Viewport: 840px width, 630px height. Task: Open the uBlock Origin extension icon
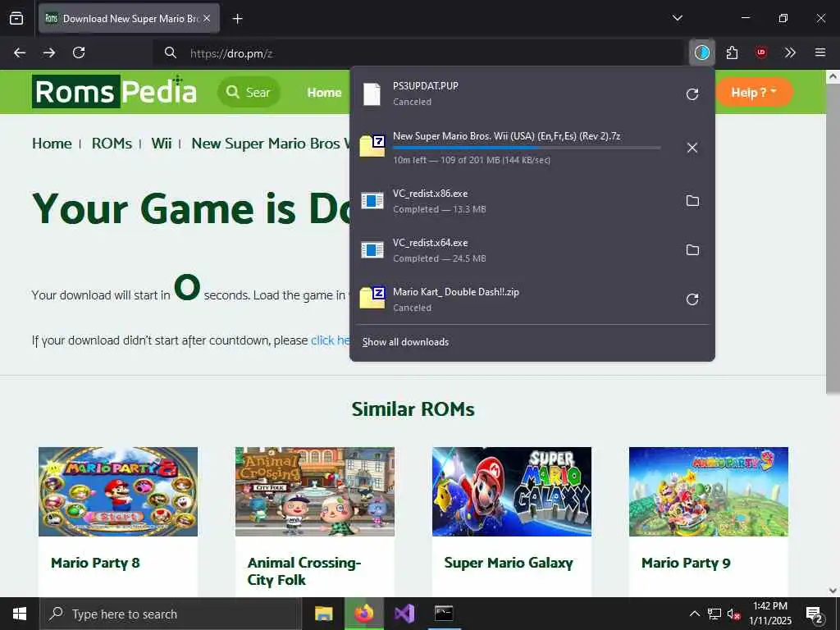tap(761, 52)
